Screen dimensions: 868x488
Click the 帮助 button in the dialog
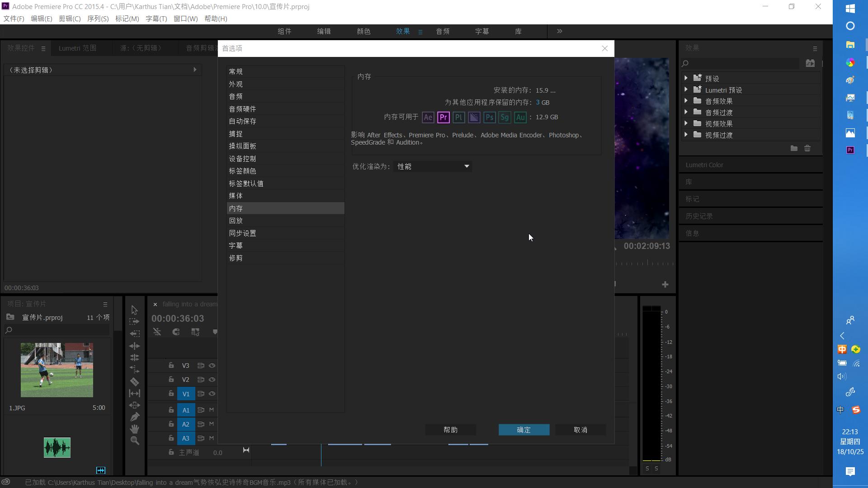pos(450,430)
